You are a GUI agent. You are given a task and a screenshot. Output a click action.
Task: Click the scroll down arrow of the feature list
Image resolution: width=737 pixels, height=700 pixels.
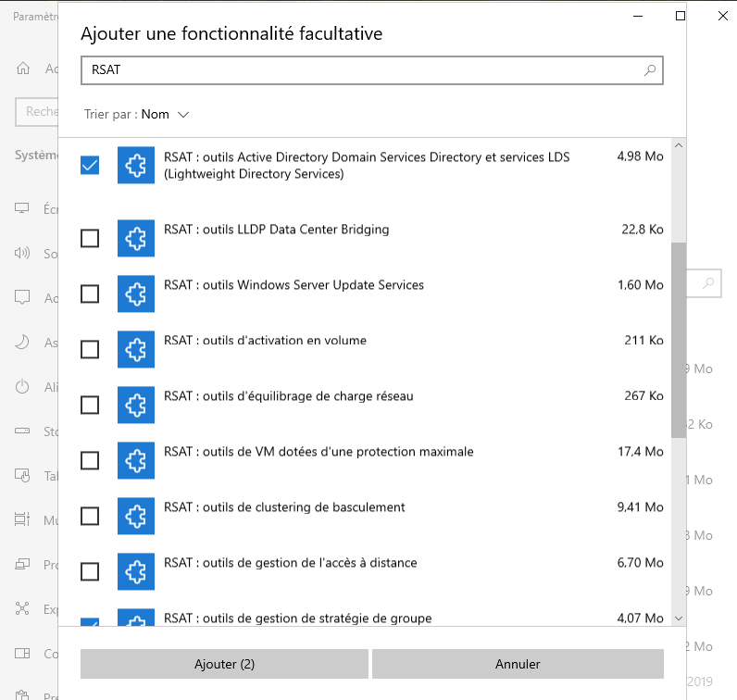point(679,618)
